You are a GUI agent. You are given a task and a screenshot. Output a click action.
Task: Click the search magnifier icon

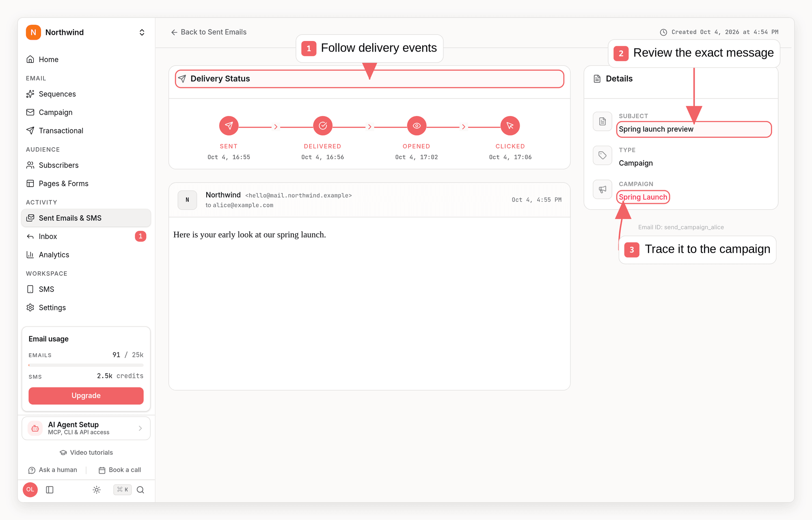pos(140,490)
